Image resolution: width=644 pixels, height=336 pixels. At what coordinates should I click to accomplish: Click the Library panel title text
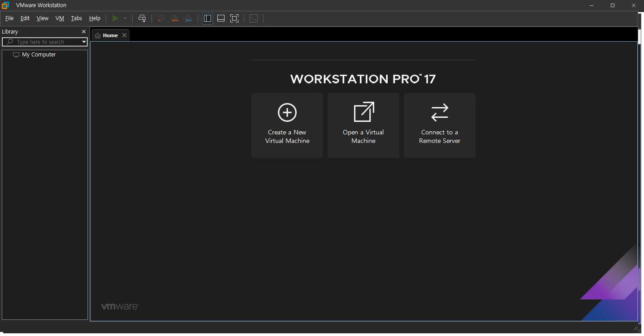tap(10, 32)
